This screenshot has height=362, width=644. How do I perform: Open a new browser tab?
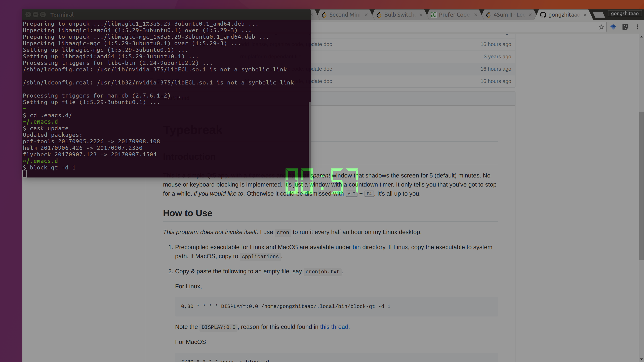pyautogui.click(x=599, y=15)
